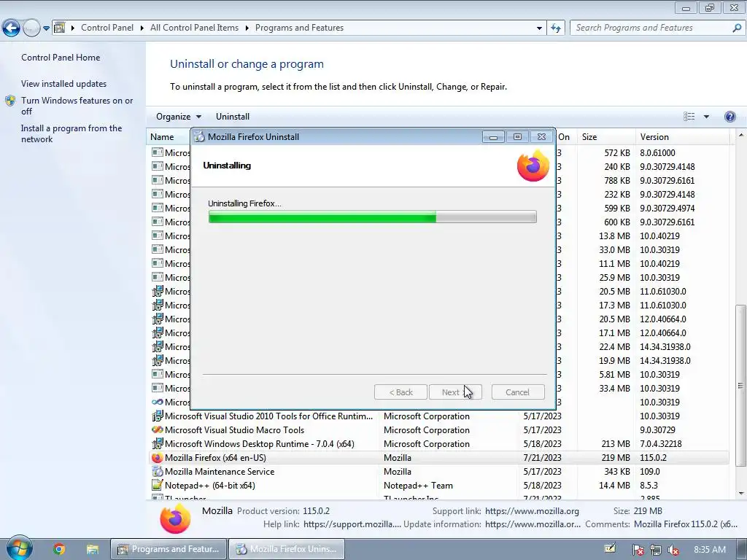
Task: Click the Uninstall toolbar button
Action: [x=233, y=117]
